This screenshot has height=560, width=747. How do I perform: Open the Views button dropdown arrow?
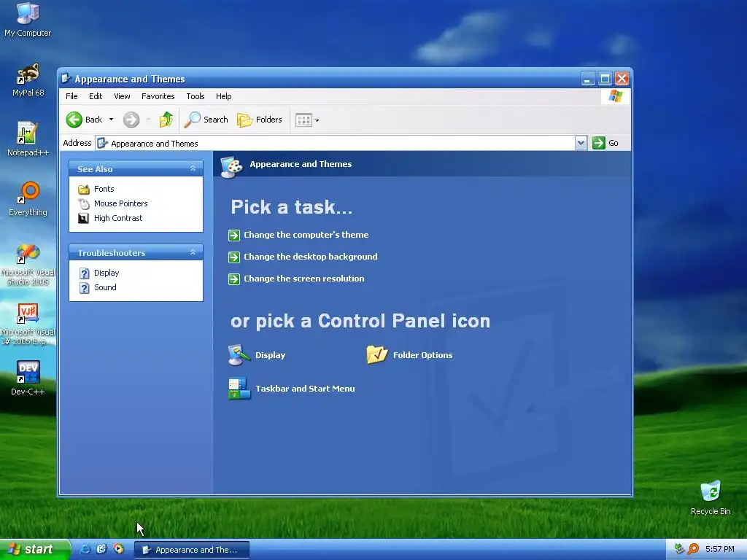[x=317, y=120]
